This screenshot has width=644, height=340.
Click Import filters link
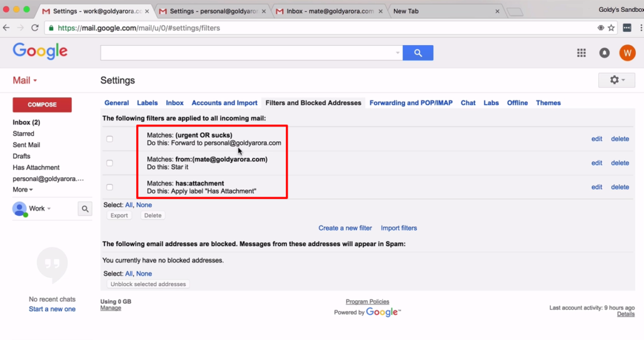tap(399, 228)
